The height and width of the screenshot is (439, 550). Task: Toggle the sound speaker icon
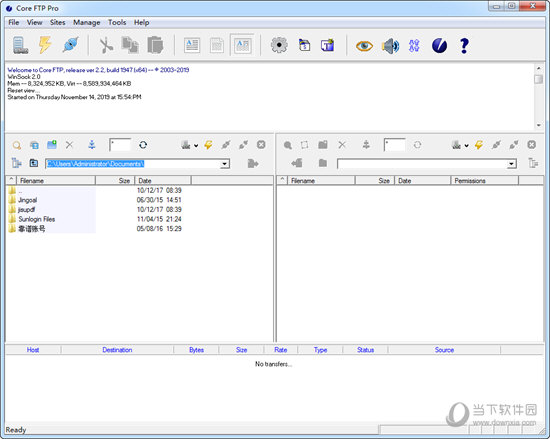[x=390, y=46]
